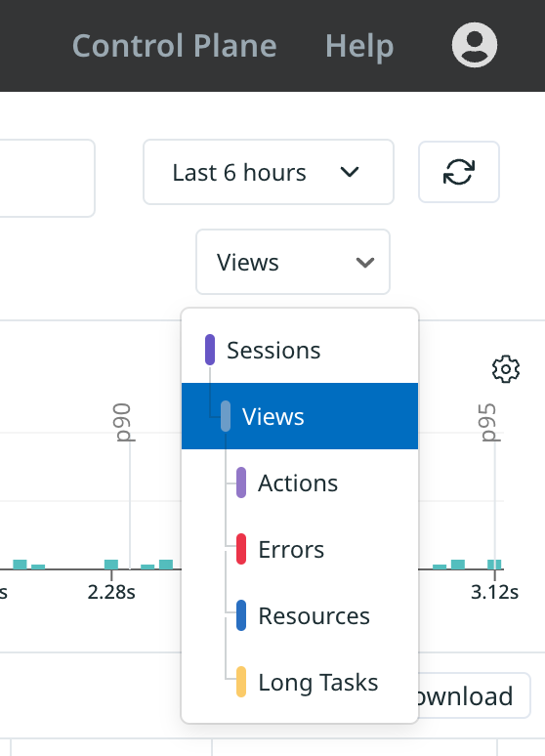Open the Help menu in header
The height and width of the screenshot is (756, 545).
coord(359,46)
